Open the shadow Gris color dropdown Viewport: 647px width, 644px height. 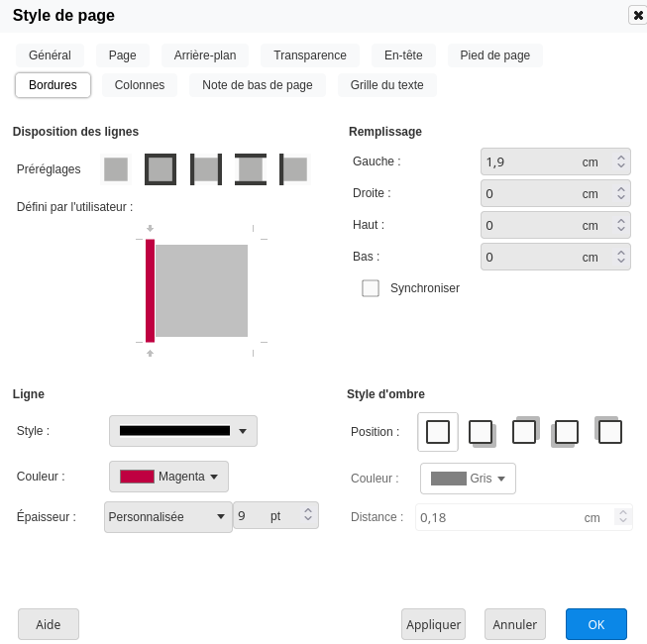point(468,479)
